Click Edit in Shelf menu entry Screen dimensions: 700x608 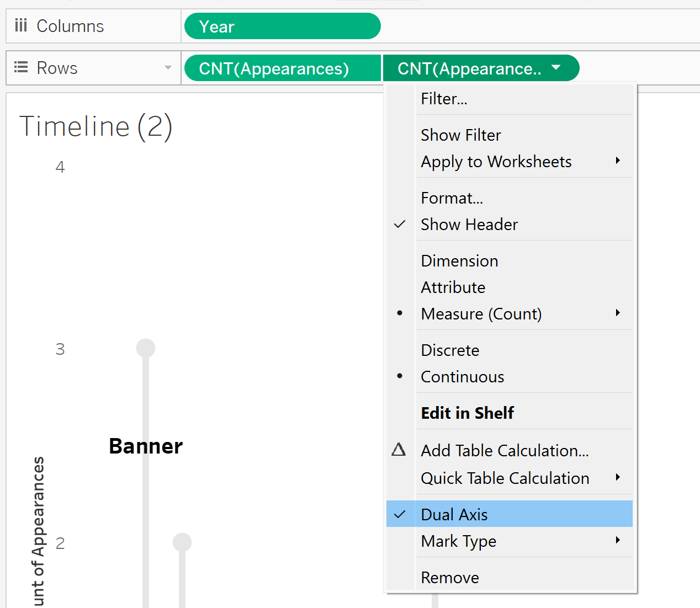[x=467, y=413]
